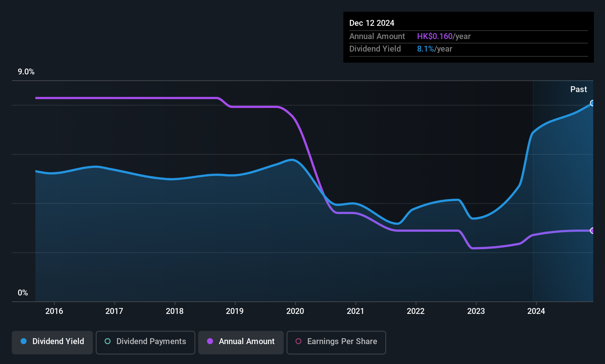Click the 9.0% y-axis label
This screenshot has width=605, height=364.
coord(26,72)
